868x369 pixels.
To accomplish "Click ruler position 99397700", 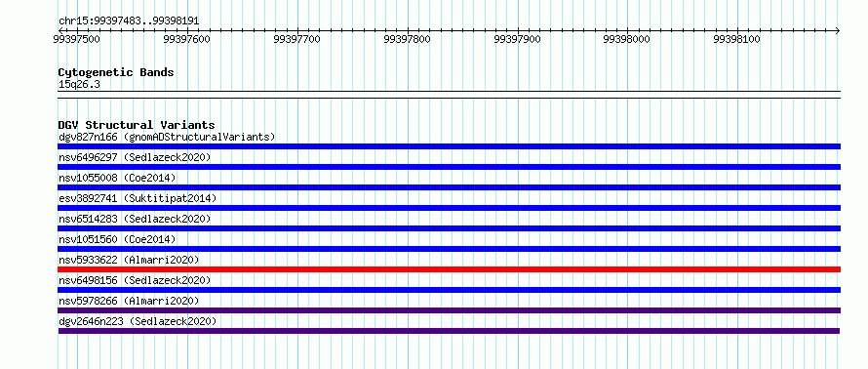I will pyautogui.click(x=297, y=40).
